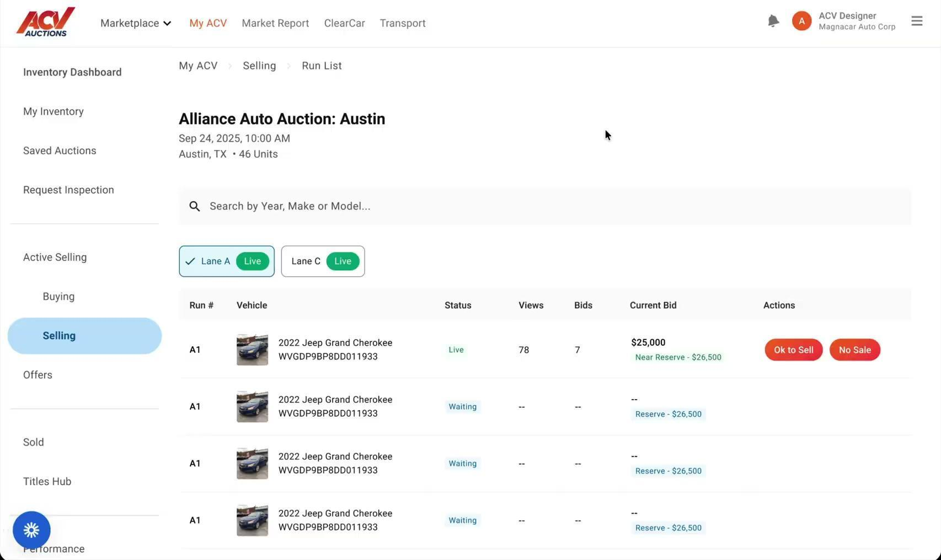Click the orange user avatar icon
Image resolution: width=941 pixels, height=560 pixels.
(801, 21)
